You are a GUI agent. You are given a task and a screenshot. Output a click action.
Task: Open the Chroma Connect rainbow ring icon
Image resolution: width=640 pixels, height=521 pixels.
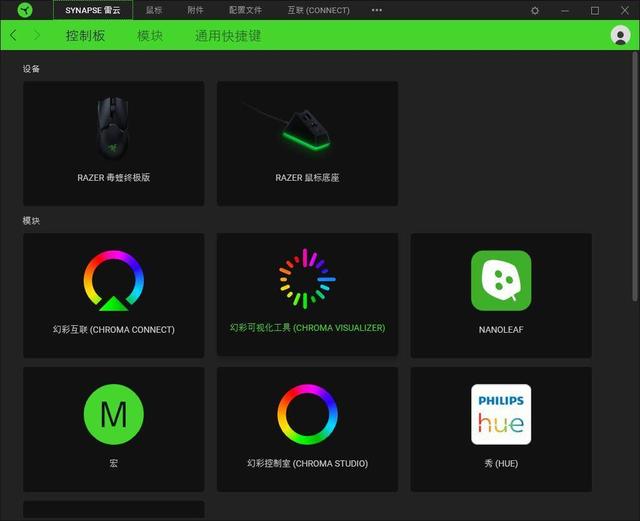(113, 281)
